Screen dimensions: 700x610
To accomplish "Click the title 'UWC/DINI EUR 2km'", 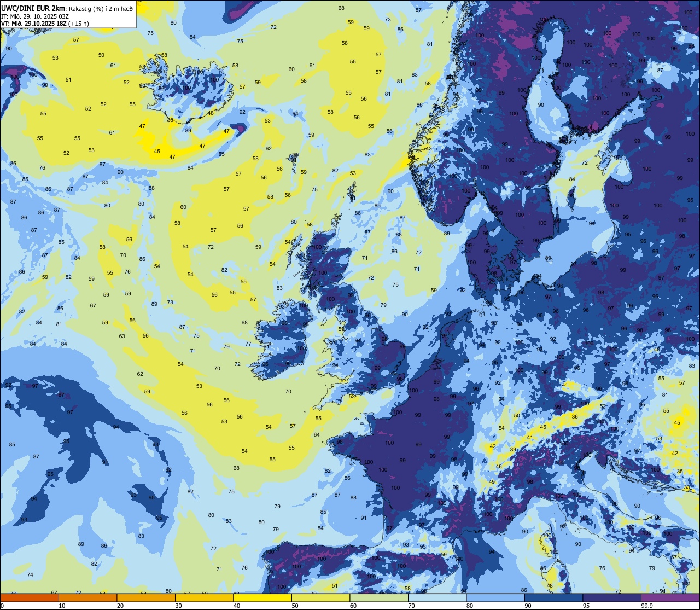I will (33, 8).
